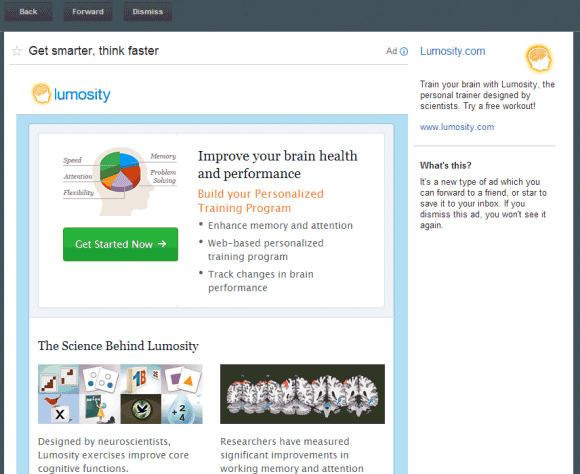
Task: Click 'The Science Behind Lumosity' heading
Action: (x=118, y=346)
